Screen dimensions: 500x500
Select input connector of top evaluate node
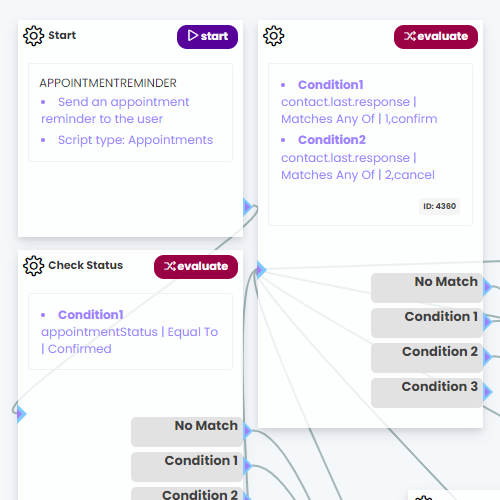[x=261, y=270]
